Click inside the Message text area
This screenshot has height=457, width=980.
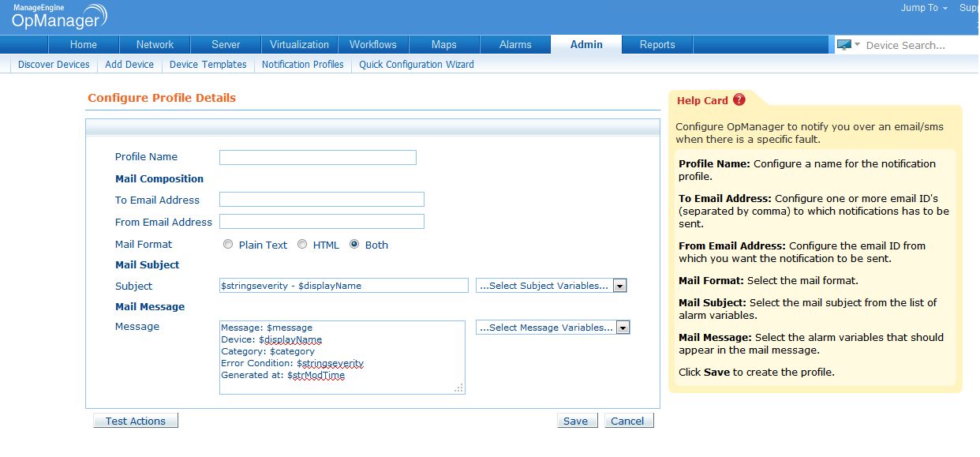tap(342, 357)
